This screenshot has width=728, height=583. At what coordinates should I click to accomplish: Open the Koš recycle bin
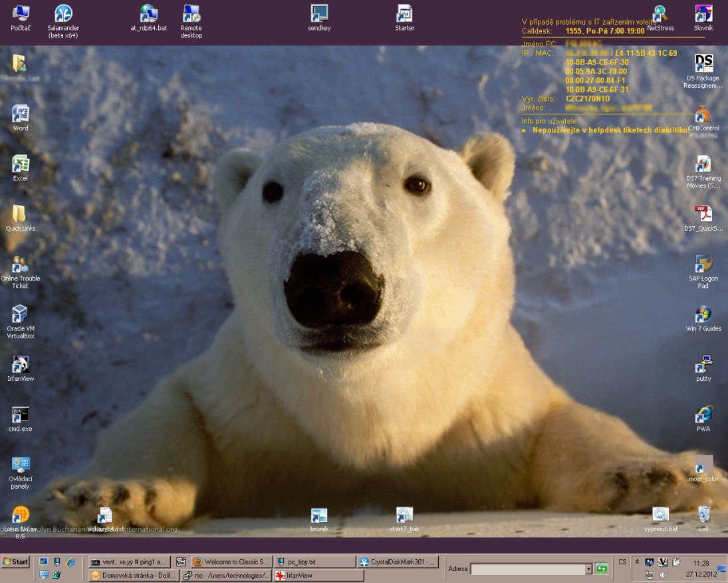pos(703,515)
